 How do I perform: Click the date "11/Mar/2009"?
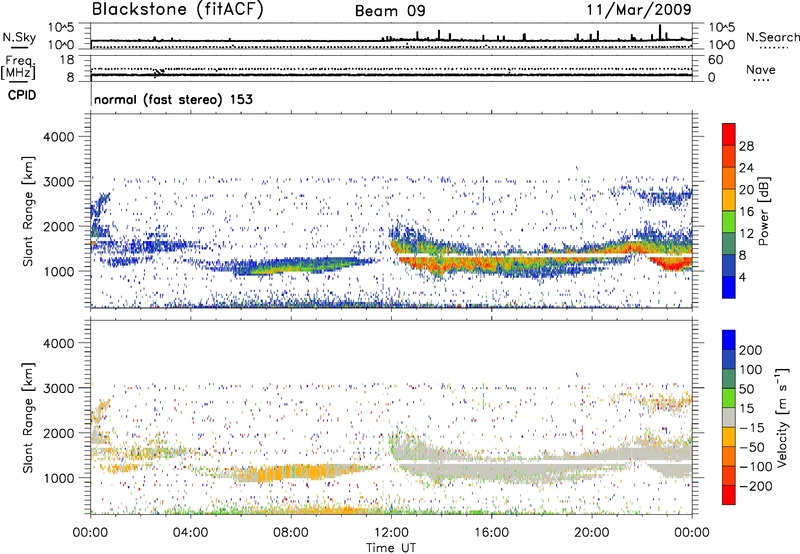[638, 10]
